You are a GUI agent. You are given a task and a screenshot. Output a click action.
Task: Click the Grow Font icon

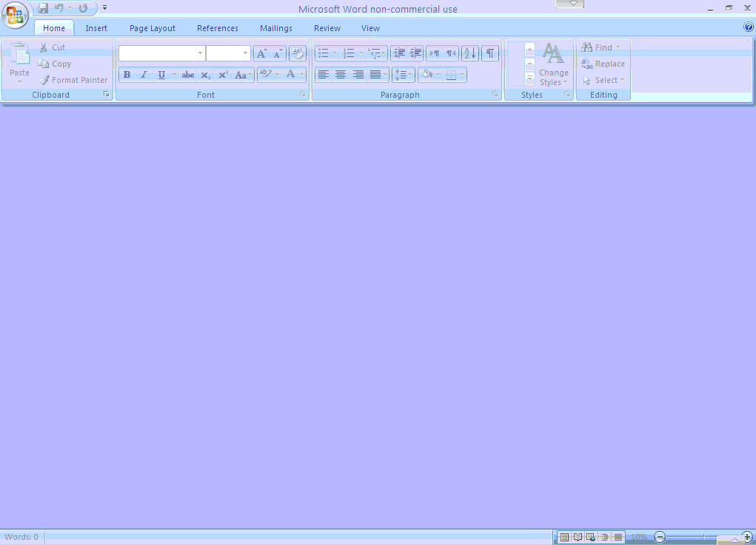(262, 53)
